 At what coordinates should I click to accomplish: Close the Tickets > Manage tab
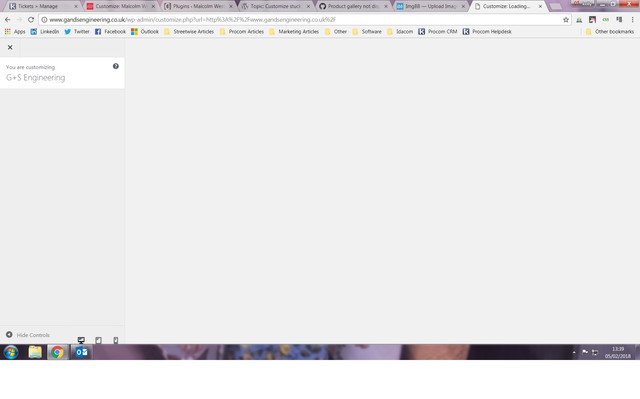76,6
